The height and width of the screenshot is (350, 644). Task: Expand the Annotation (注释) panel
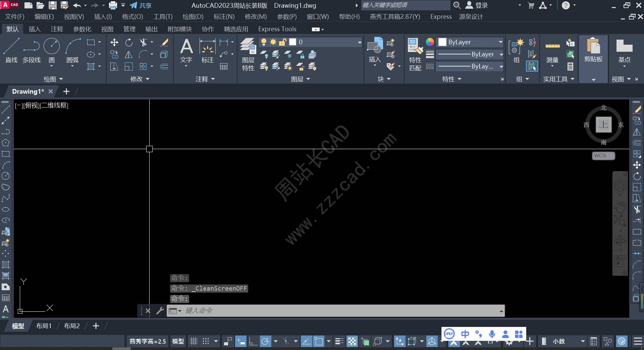(x=205, y=79)
